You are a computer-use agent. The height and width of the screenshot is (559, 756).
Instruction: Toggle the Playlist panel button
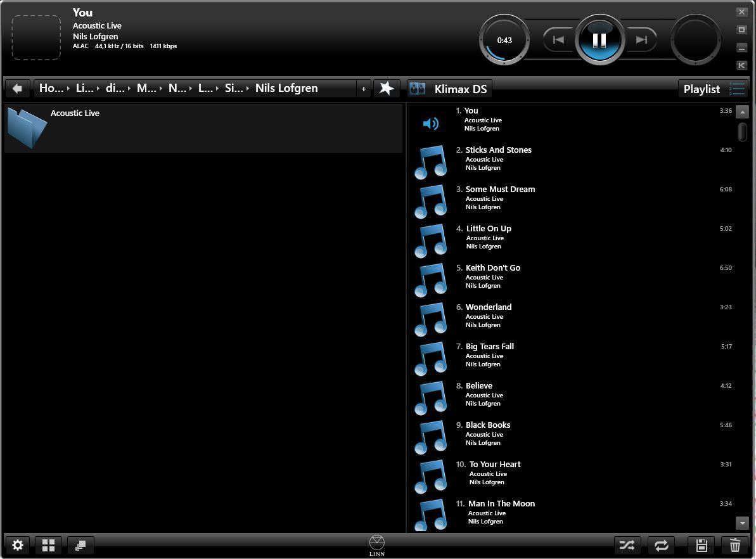(712, 89)
